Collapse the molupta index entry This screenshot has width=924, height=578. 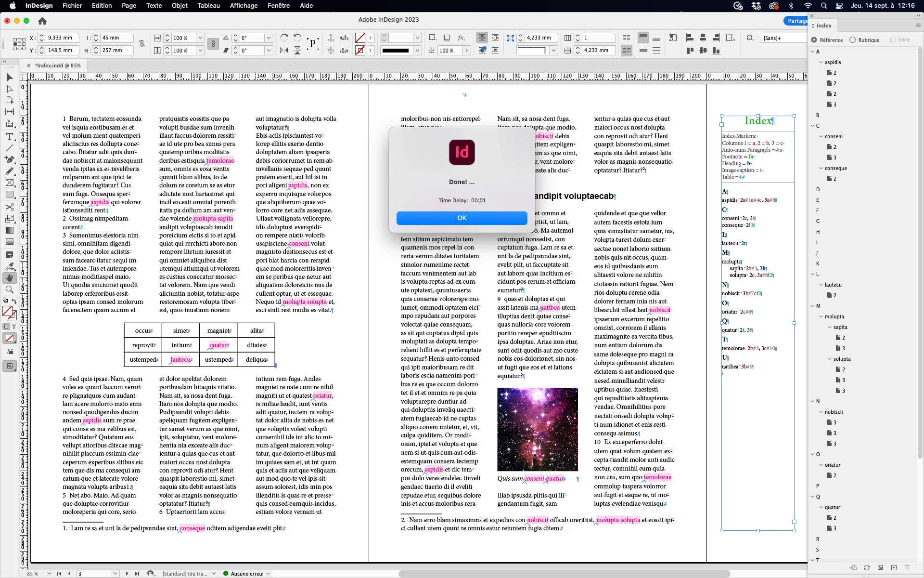(821, 316)
